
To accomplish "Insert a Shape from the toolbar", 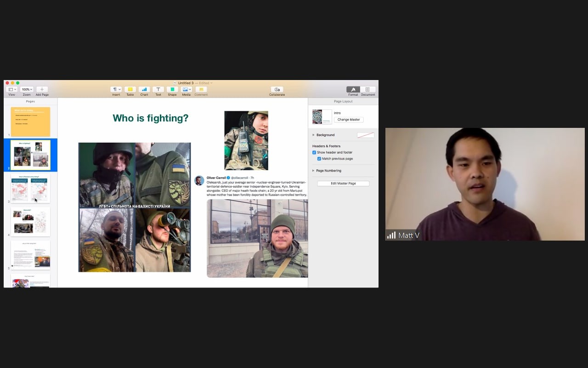I will (172, 89).
